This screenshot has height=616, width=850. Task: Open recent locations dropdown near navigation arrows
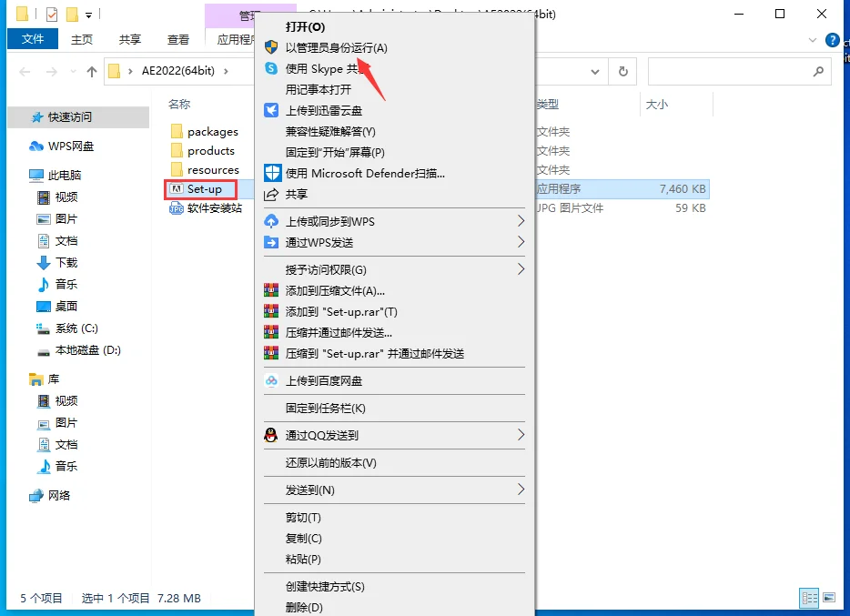pyautogui.click(x=73, y=71)
